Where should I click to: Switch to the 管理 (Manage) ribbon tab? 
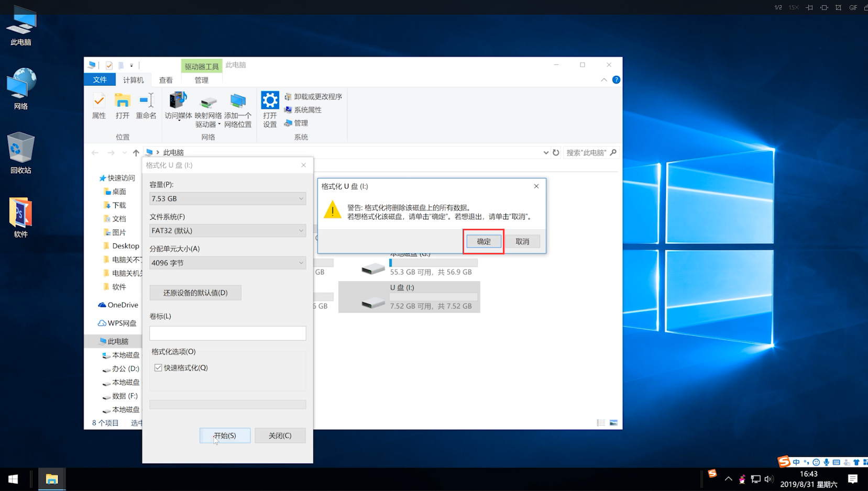tap(201, 80)
